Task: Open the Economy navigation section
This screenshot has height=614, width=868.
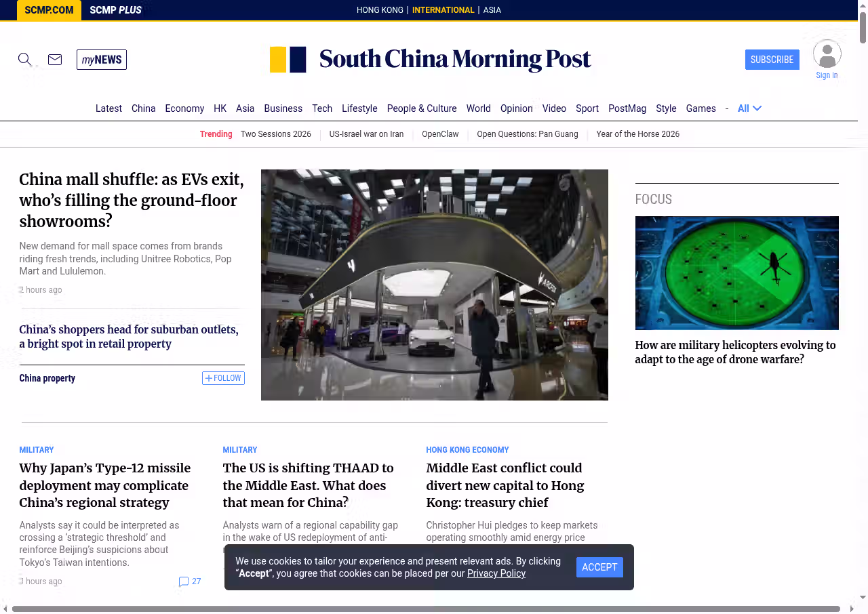Action: pyautogui.click(x=184, y=108)
